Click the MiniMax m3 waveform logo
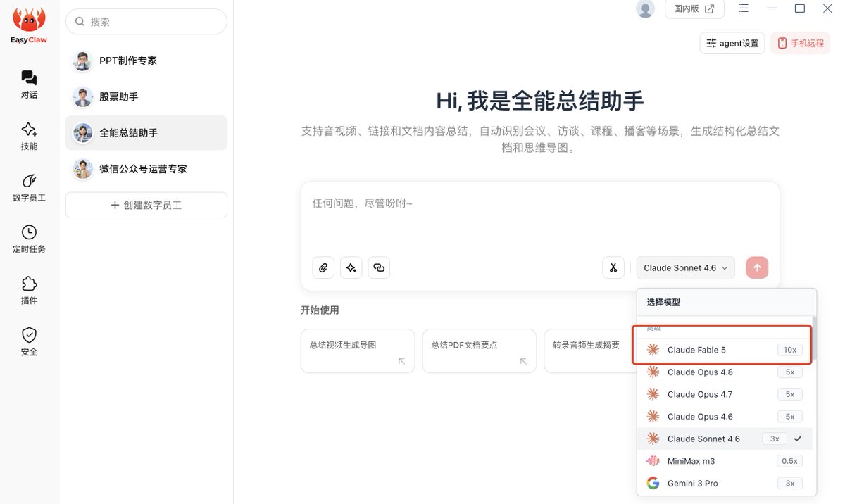 pyautogui.click(x=653, y=461)
